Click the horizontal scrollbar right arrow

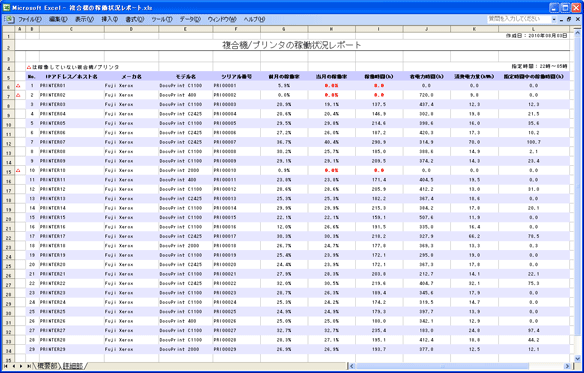tap(567, 367)
